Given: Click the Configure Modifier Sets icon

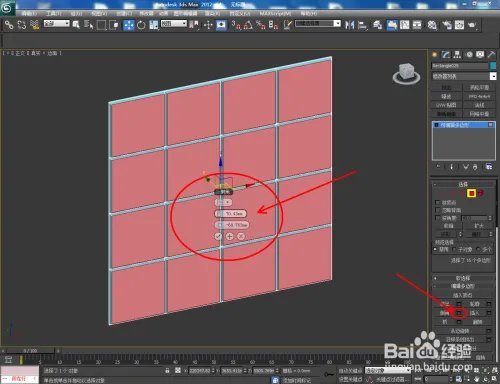Looking at the screenshot, I should [489, 167].
